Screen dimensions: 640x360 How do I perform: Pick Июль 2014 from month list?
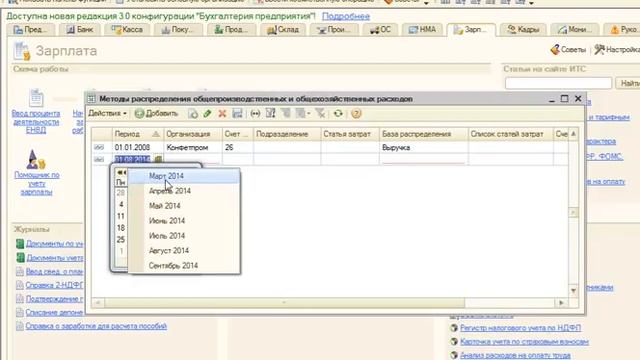[x=184, y=236]
